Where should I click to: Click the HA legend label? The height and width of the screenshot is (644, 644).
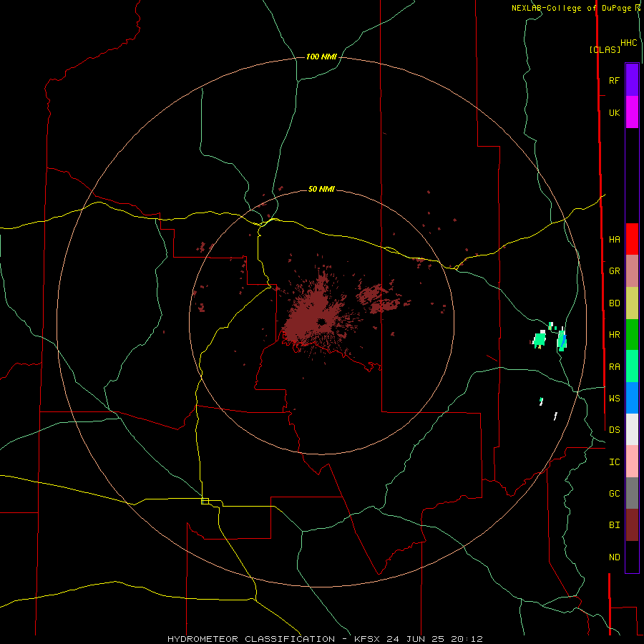tap(614, 239)
